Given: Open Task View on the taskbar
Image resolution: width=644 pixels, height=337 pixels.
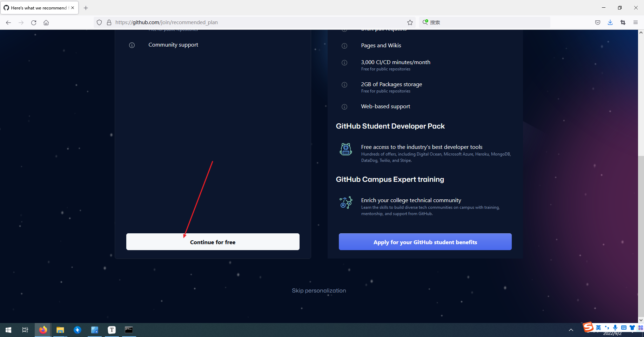Looking at the screenshot, I should coord(25,330).
